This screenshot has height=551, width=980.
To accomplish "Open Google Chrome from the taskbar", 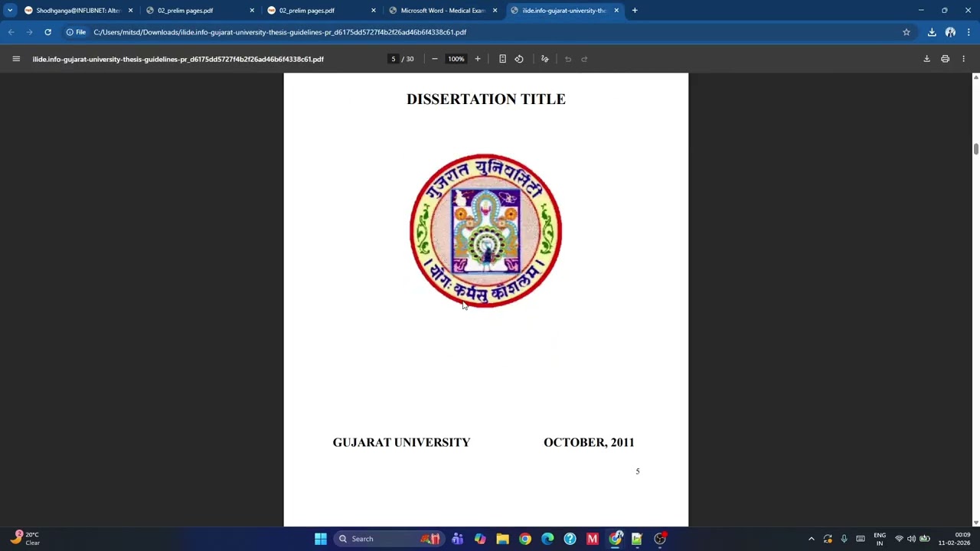I will tap(525, 539).
